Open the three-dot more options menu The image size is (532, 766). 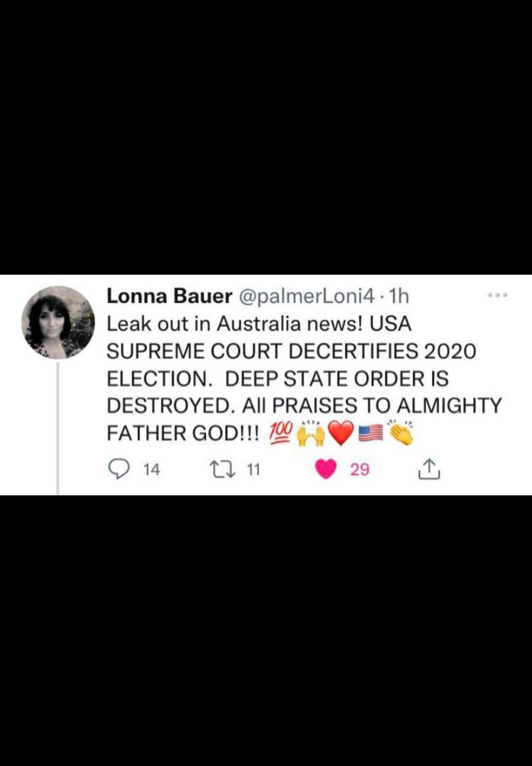[x=498, y=296]
